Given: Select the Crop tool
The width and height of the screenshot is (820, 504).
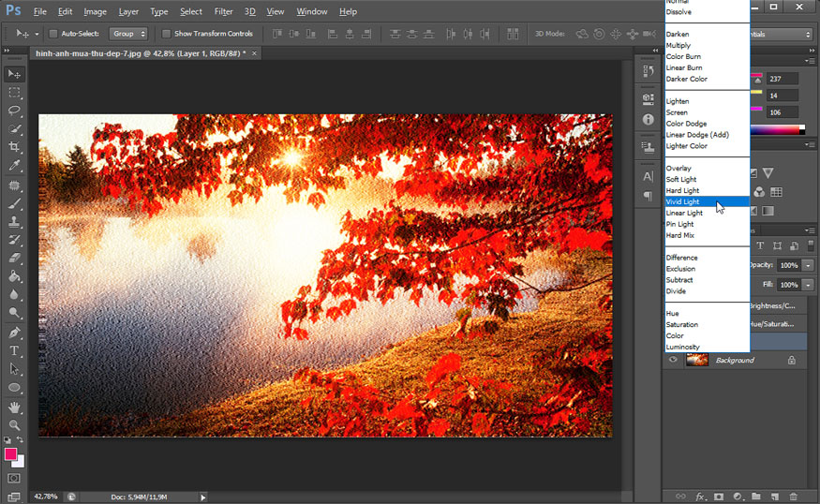Looking at the screenshot, I should tap(14, 147).
